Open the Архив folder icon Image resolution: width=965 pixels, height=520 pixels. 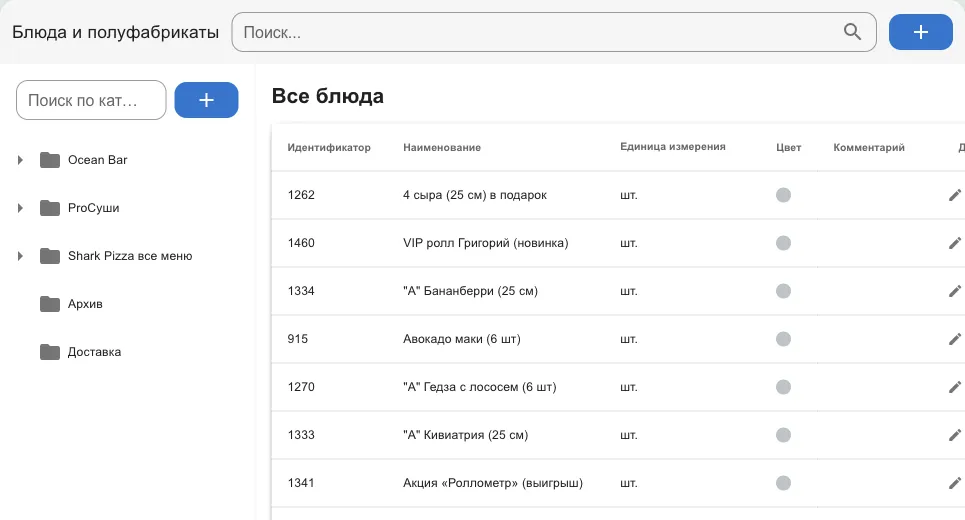click(50, 304)
